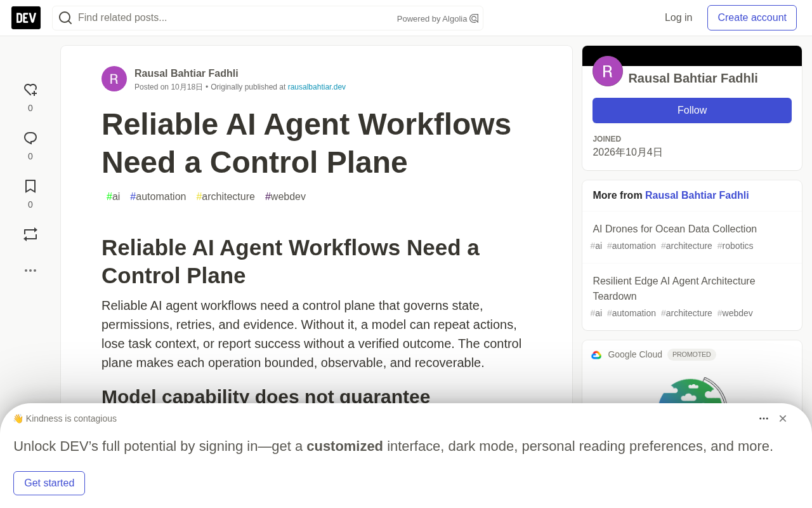This screenshot has width=812, height=508.
Task: Open the author avatar beside post date
Action: pos(114,79)
